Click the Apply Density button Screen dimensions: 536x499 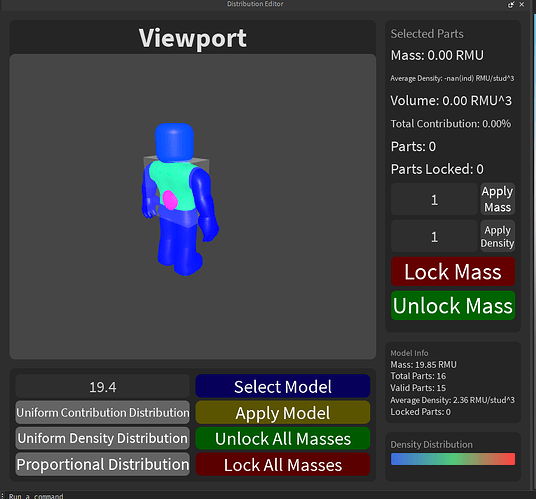tap(497, 236)
